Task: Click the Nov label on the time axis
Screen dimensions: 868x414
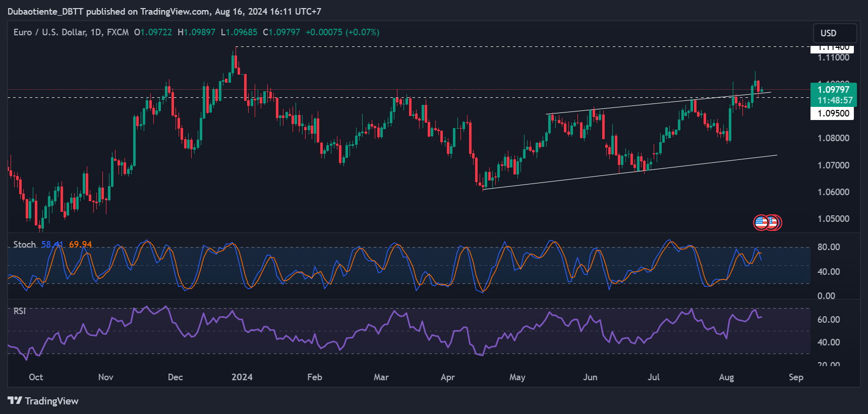Action: [105, 377]
